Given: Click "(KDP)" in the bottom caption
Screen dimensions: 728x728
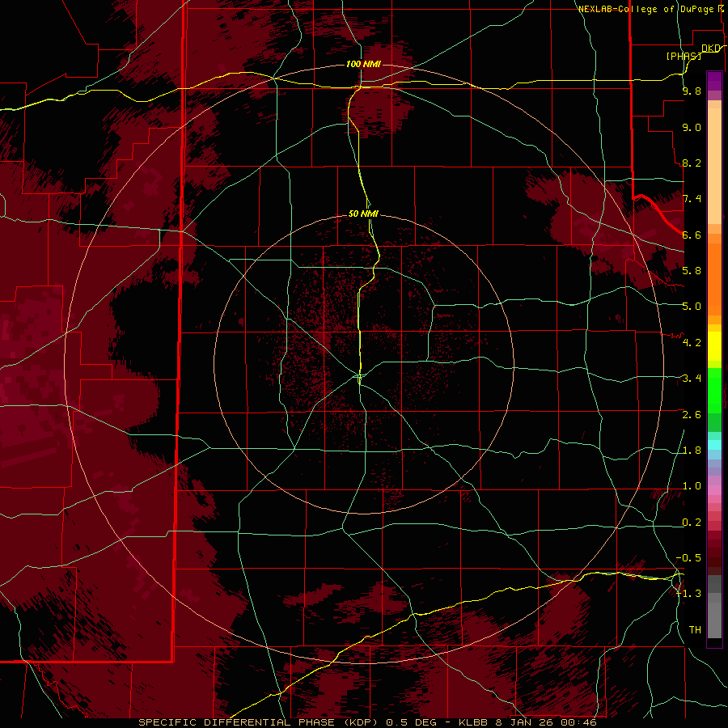Looking at the screenshot, I should (x=362, y=722).
